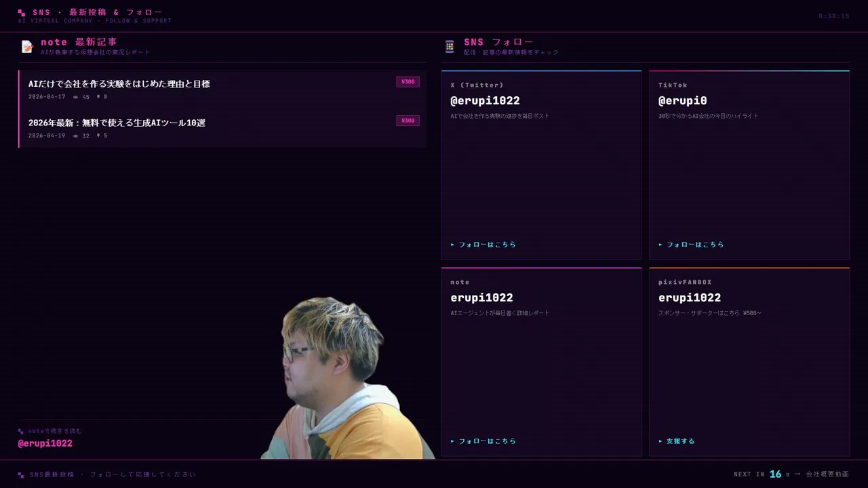
Task: Click the note card label
Action: (460, 282)
